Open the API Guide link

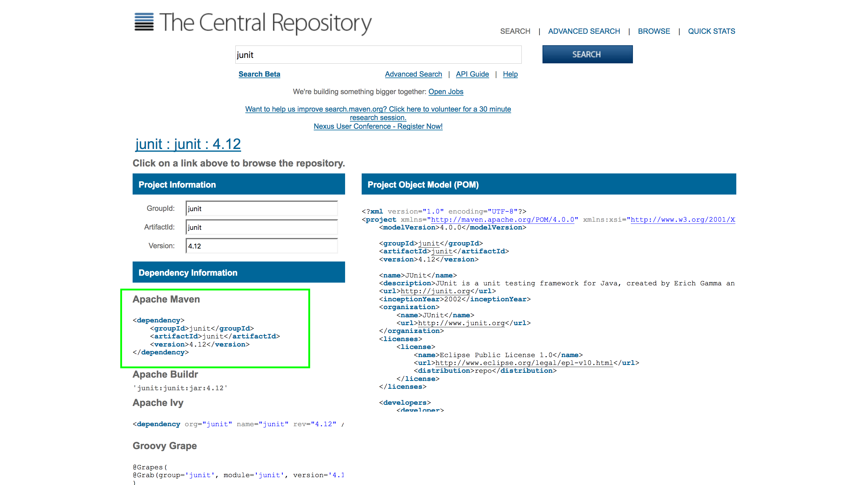[472, 74]
